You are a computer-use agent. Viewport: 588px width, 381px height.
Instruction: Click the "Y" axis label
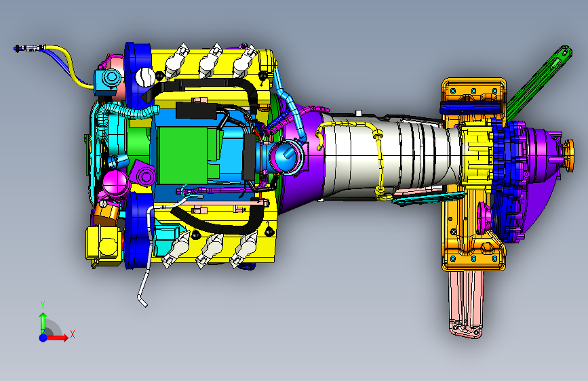click(x=43, y=304)
